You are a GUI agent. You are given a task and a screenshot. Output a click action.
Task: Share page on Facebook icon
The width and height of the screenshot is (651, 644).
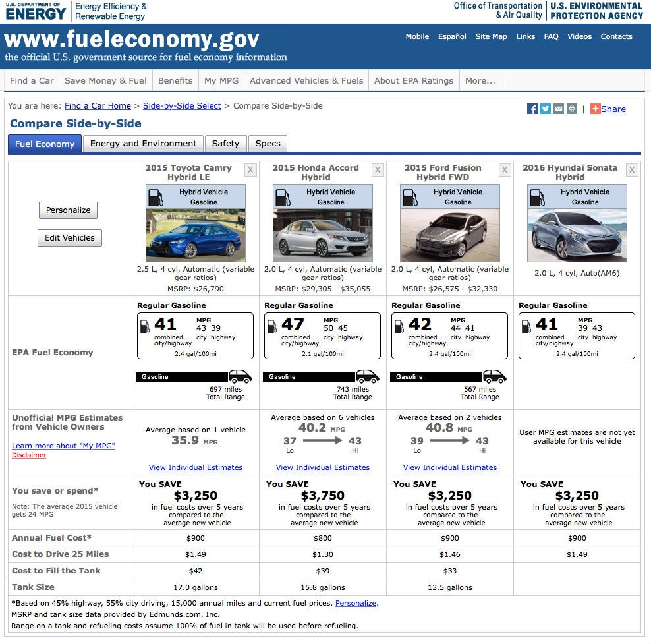[532, 109]
